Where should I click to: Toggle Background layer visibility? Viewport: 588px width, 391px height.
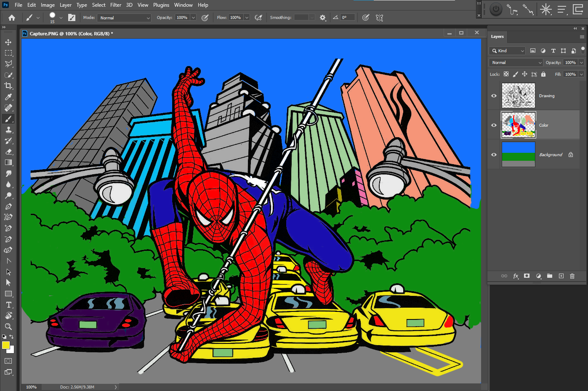[x=494, y=154]
